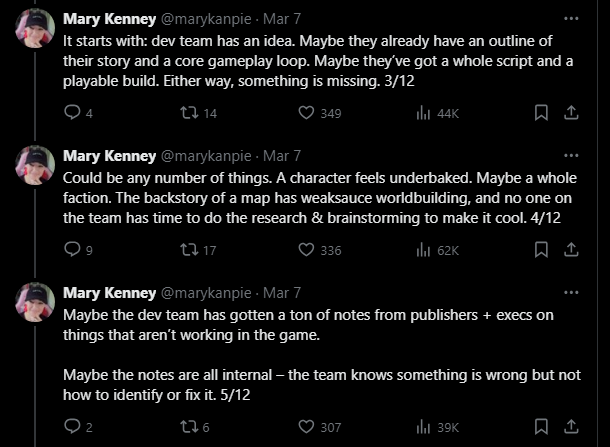The height and width of the screenshot is (447, 610).
Task: Reply to the 3/12 tweet
Action: click(x=71, y=113)
